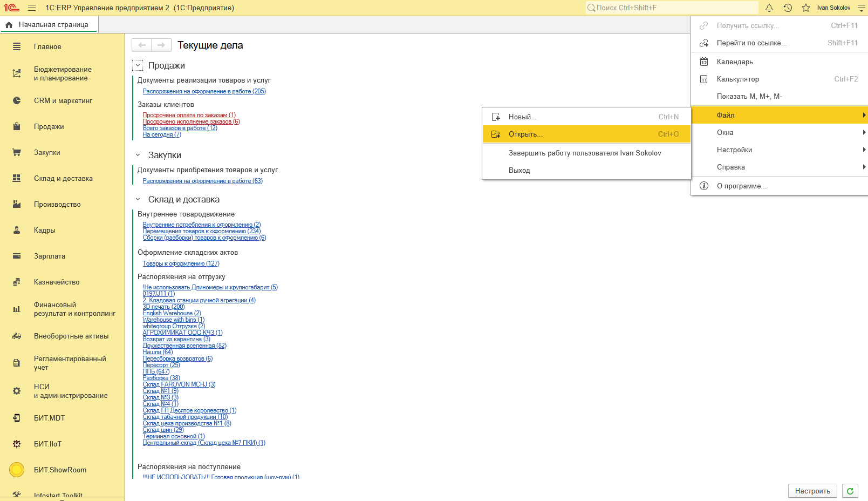Click the refresh icon next to Настроить
The image size is (868, 501).
coord(850,491)
